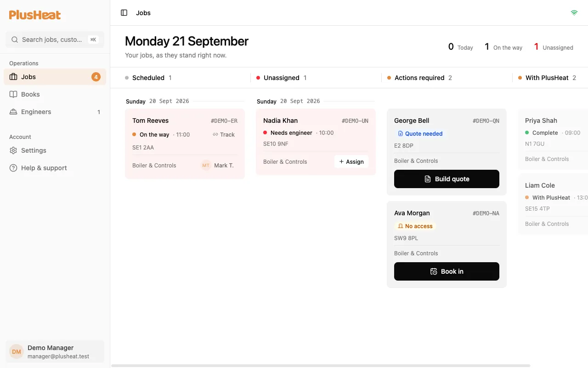588x368 pixels.
Task: Assign an engineer to Nadia Khan
Action: coord(351,162)
